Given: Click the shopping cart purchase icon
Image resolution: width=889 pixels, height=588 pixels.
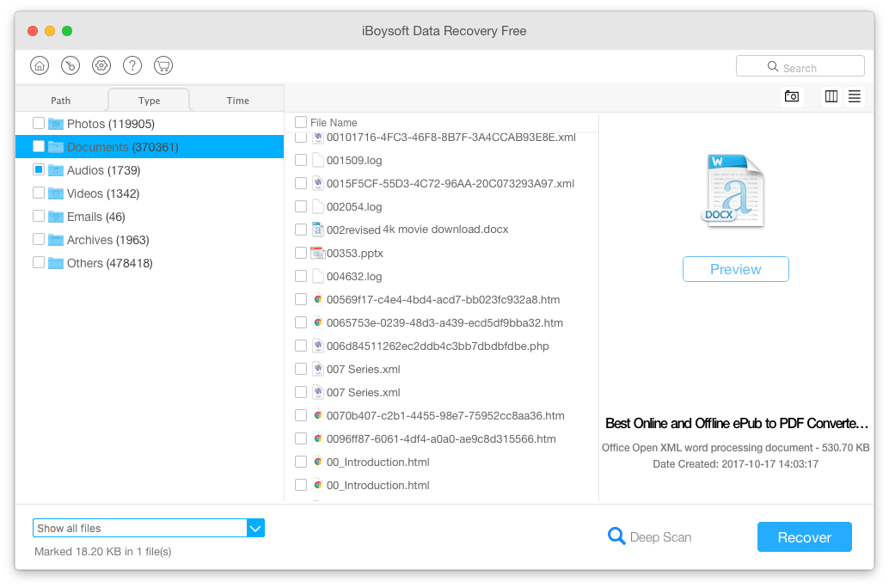Looking at the screenshot, I should (163, 65).
